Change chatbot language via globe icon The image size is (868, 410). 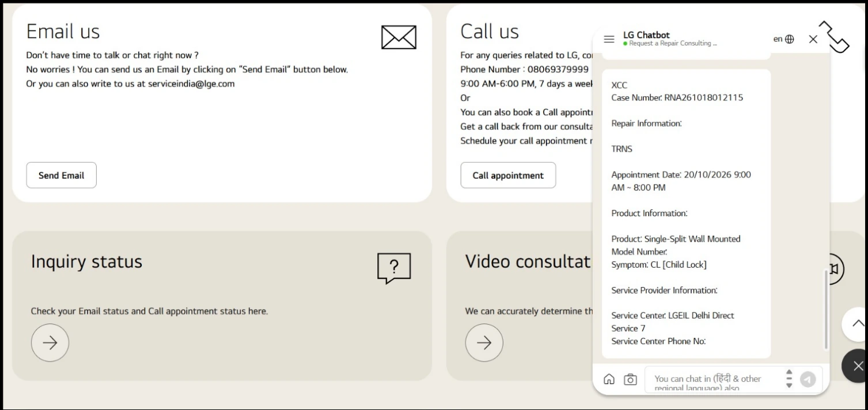[789, 39]
